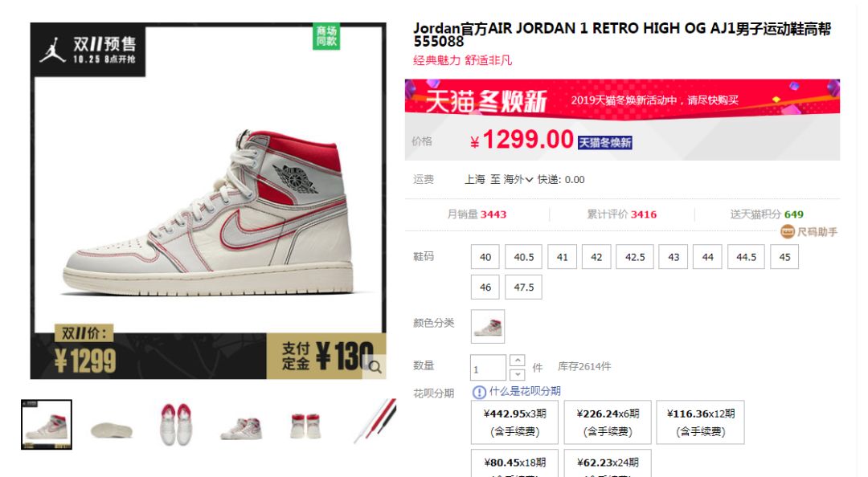Increase quantity with the up arrow
Image resolution: width=868 pixels, height=477 pixels.
click(x=517, y=361)
